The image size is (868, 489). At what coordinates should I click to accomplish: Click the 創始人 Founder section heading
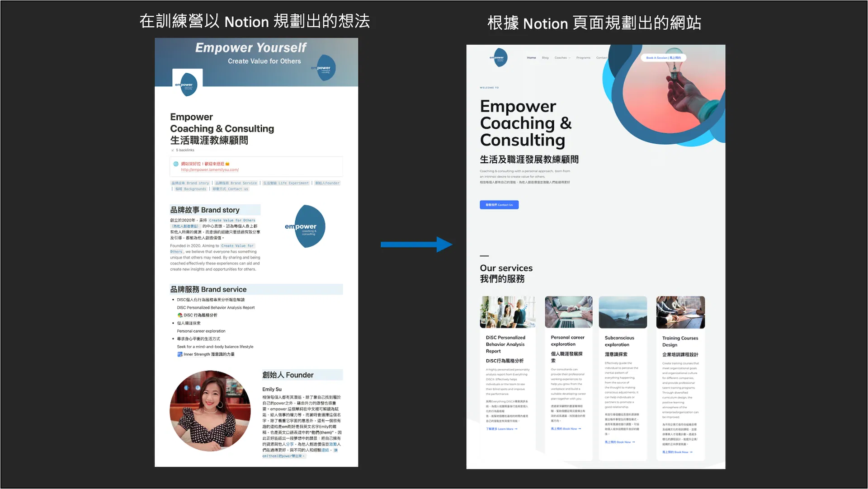point(288,375)
